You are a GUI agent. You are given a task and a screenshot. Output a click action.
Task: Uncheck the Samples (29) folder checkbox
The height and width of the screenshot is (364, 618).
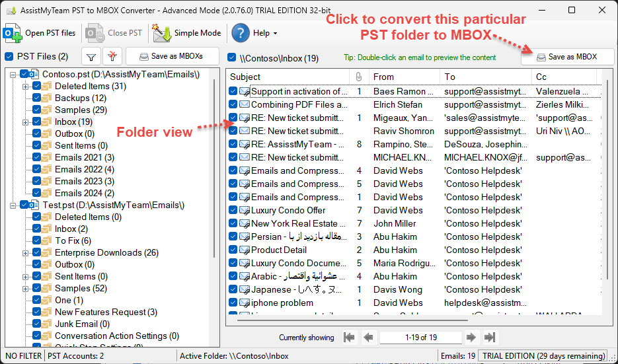pyautogui.click(x=36, y=110)
